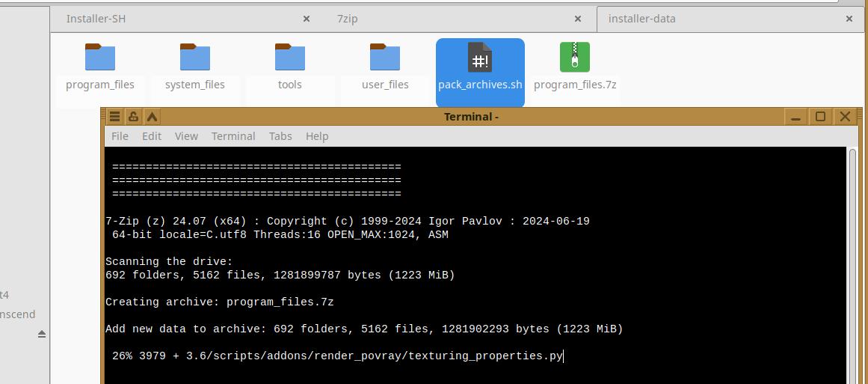Open the terminal File menu

coord(120,136)
